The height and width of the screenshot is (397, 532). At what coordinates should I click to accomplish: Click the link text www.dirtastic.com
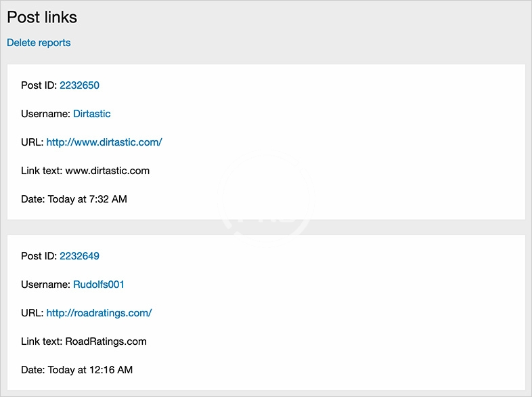tap(107, 171)
